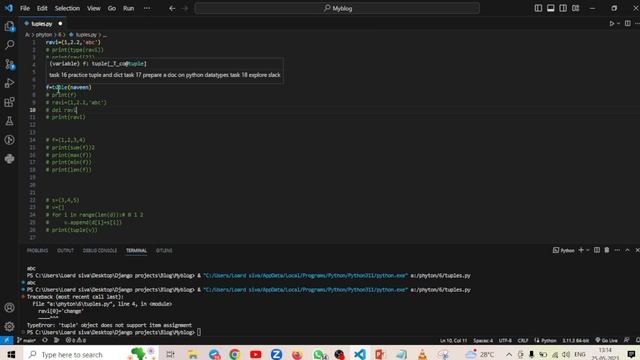
Task: Open terminal panel More Actions ellipsis
Action: point(617,250)
